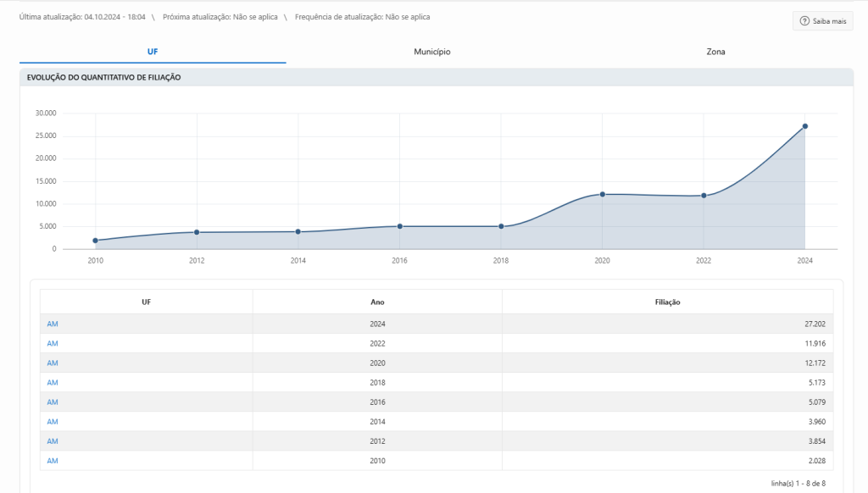Sort by the Ano column header
The width and height of the screenshot is (868, 493).
click(377, 302)
